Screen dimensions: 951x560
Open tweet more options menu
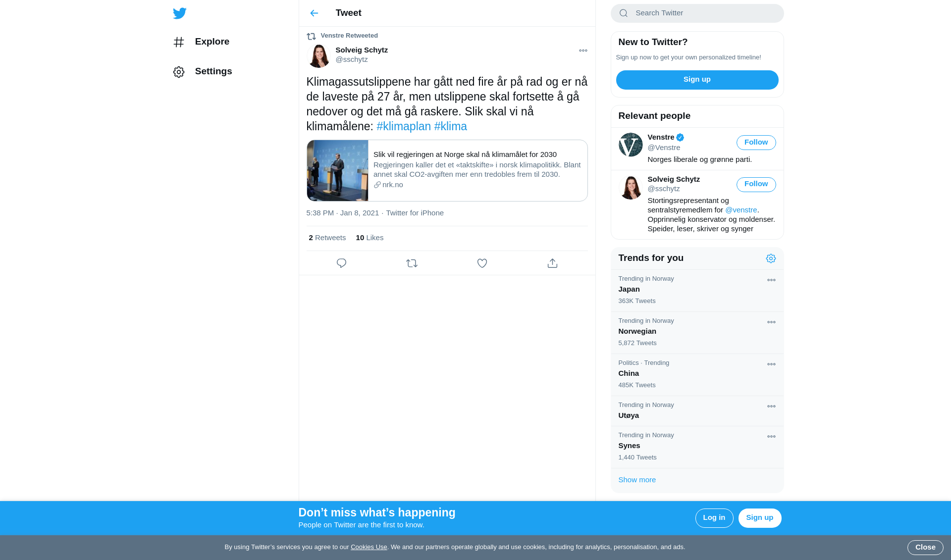coord(583,51)
